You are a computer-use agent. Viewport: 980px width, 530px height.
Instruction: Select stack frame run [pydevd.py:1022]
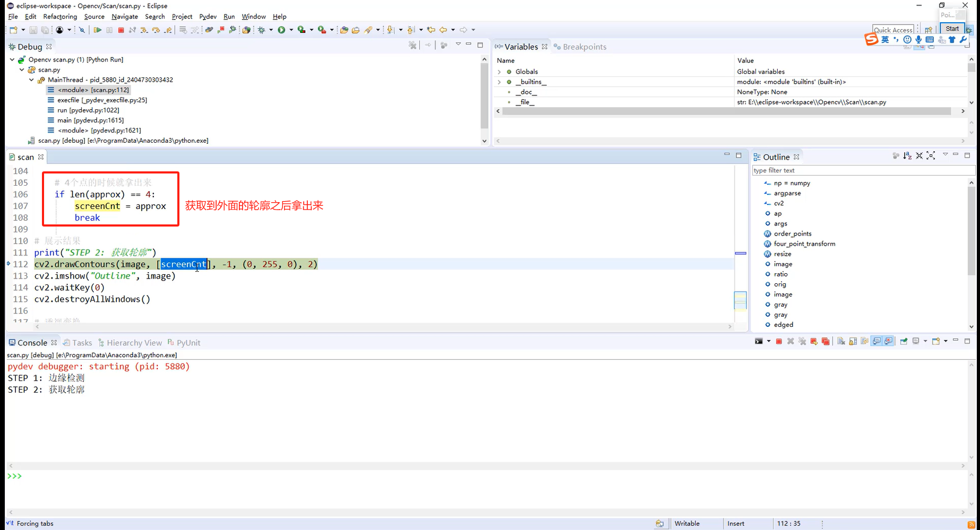click(x=88, y=110)
